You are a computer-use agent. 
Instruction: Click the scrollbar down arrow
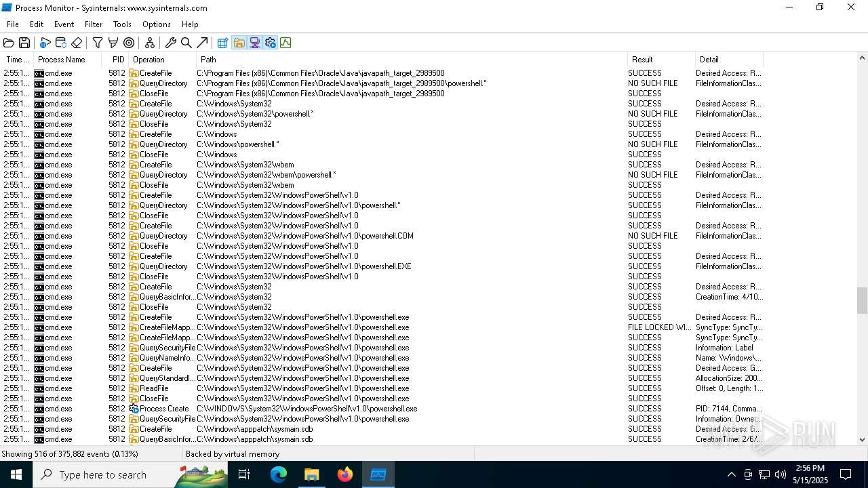(862, 439)
